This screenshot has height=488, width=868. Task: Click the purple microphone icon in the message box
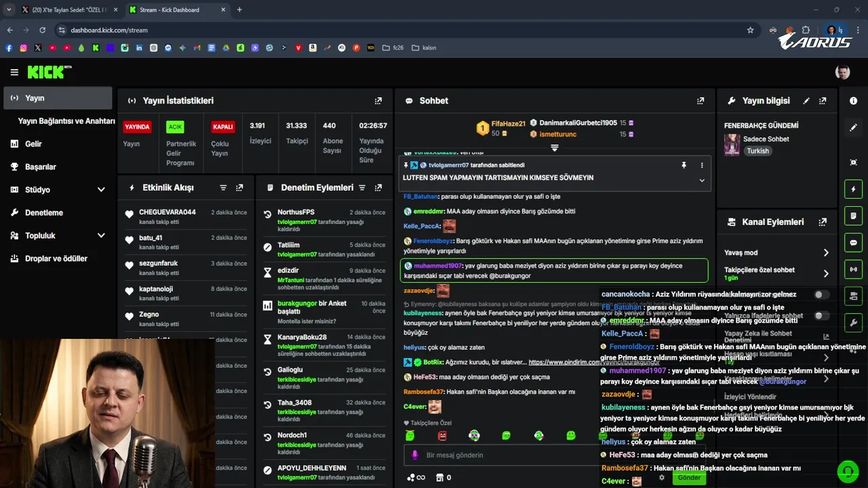(x=415, y=455)
